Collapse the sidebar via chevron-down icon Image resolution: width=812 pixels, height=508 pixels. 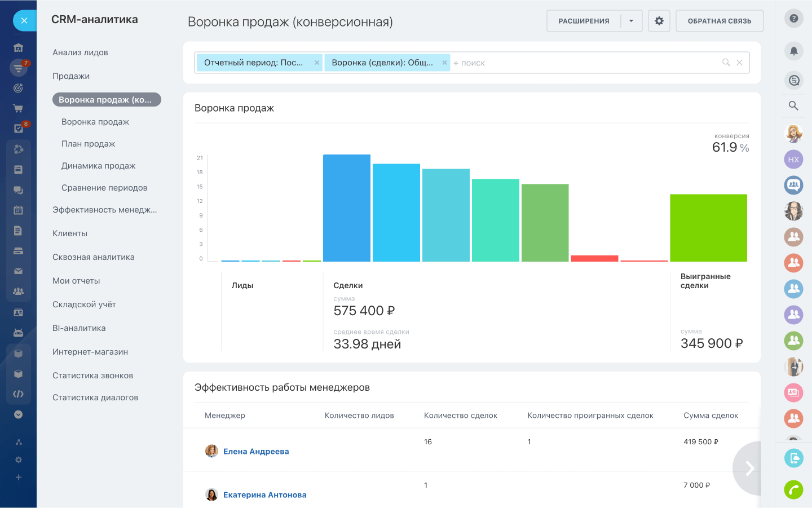pos(19,414)
